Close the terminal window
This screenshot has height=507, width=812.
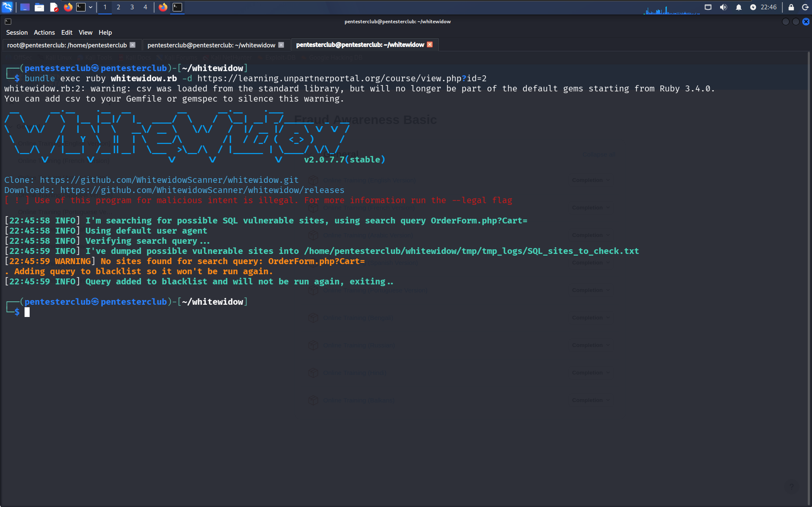coord(806,22)
